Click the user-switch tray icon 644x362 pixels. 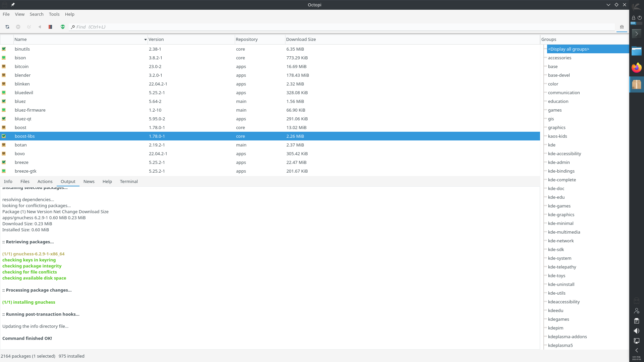[x=636, y=311]
